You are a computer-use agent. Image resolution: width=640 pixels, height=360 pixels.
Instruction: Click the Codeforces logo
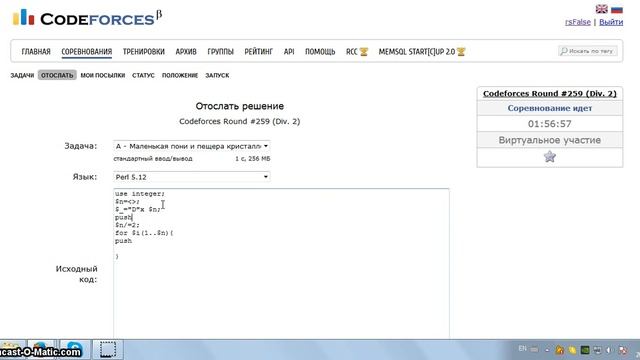tap(87, 18)
